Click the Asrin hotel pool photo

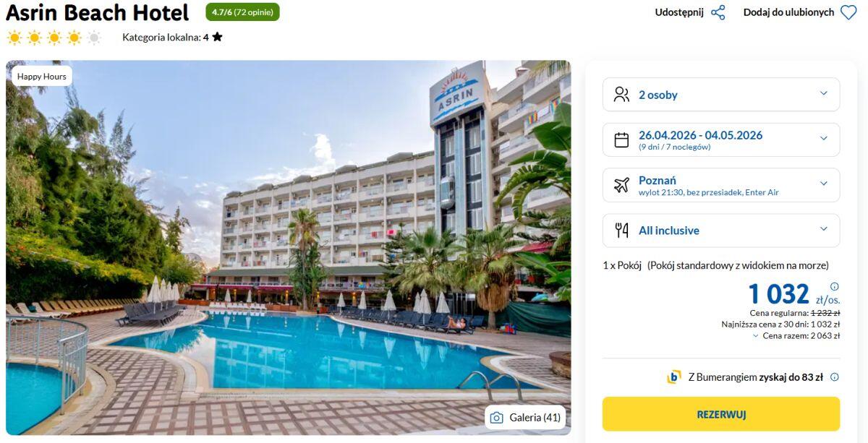pyautogui.click(x=289, y=248)
